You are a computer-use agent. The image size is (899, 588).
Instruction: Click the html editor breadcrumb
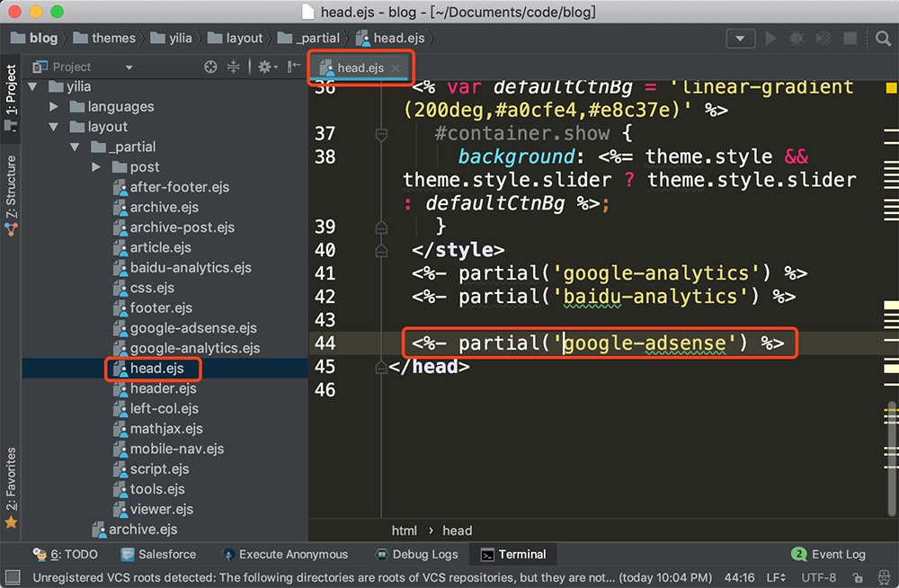(405, 530)
